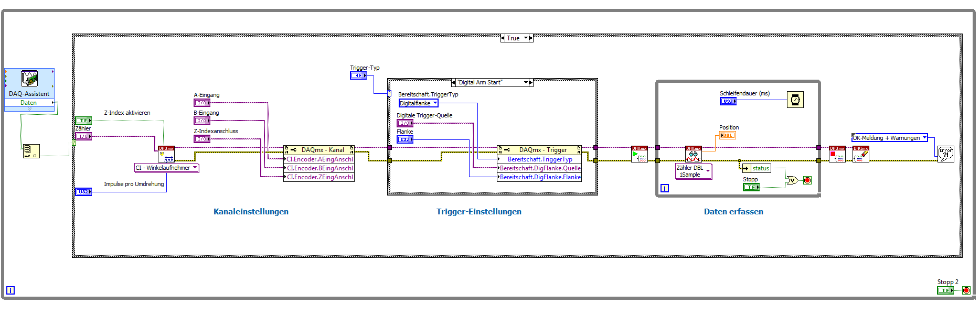Toggle the Z-Index aktivieren boolean terminal
The width and height of the screenshot is (980, 315).
pyautogui.click(x=83, y=121)
